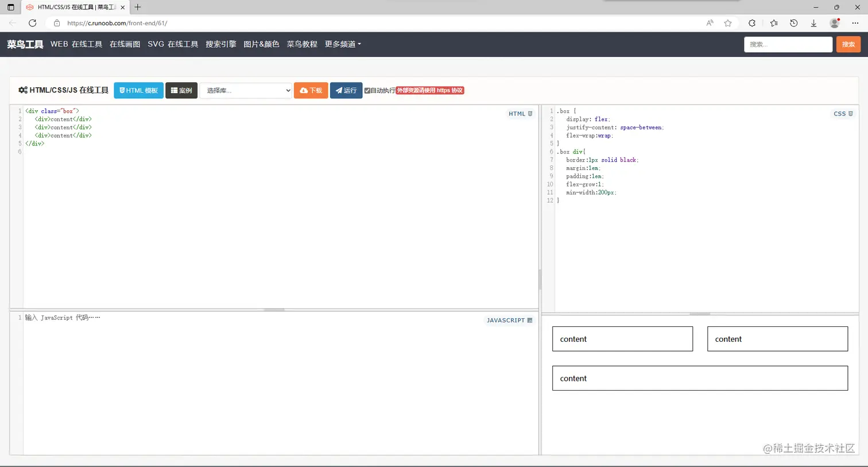
Task: Run the code with the 运行 button
Action: pyautogui.click(x=346, y=90)
